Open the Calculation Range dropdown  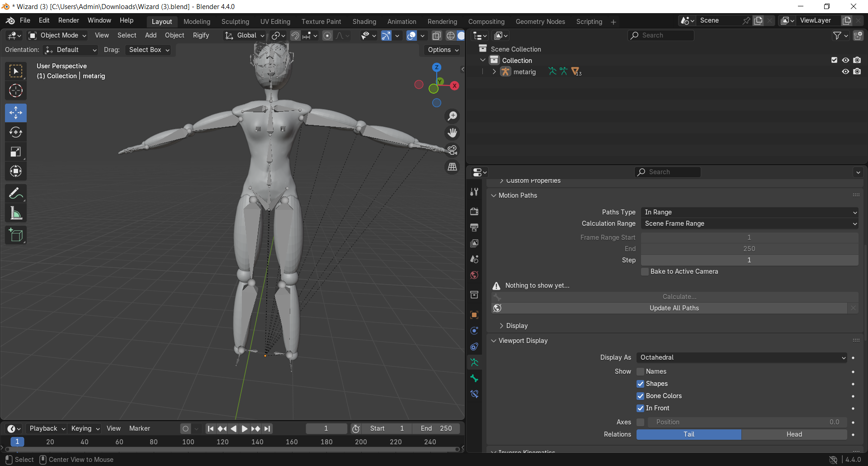point(750,223)
